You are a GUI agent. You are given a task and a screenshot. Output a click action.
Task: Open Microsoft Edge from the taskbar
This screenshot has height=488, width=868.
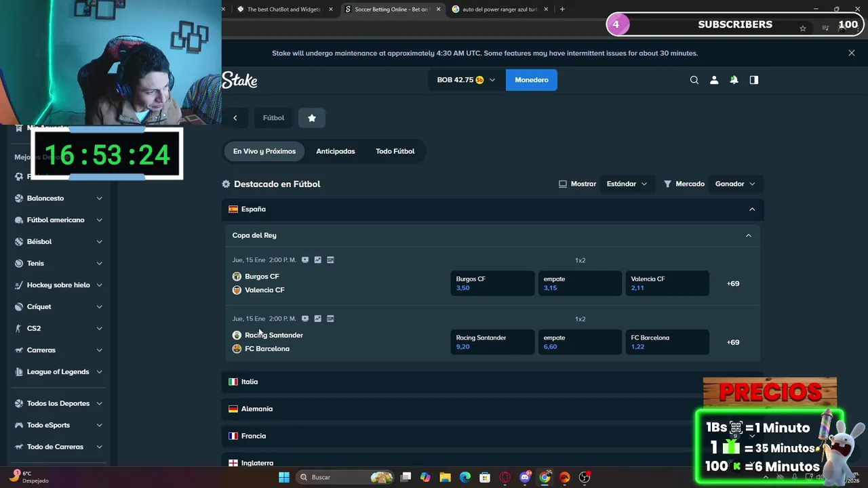click(465, 477)
